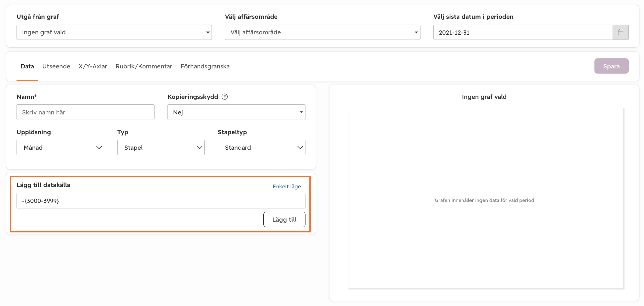Open the Rubrik/Kommentar tab
Viewport: 644px width, 306px height.
pos(144,66)
